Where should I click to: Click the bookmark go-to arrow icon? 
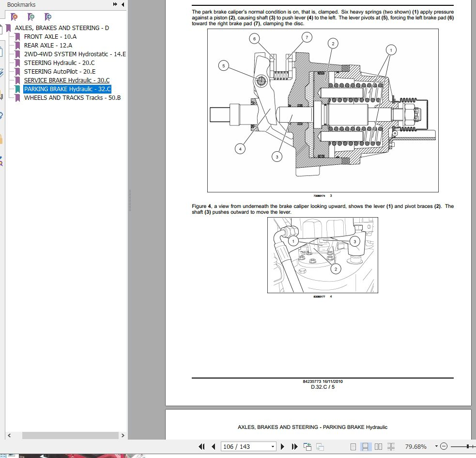click(x=47, y=16)
